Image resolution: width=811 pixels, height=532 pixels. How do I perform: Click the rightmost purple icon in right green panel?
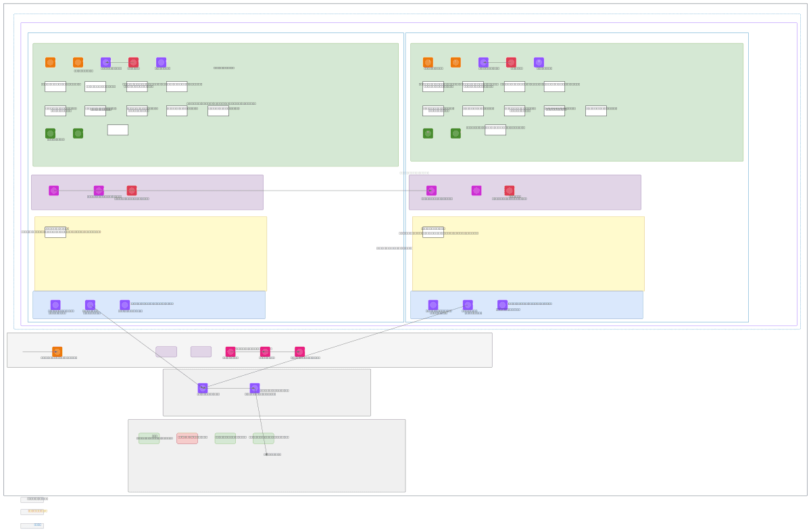[539, 62]
